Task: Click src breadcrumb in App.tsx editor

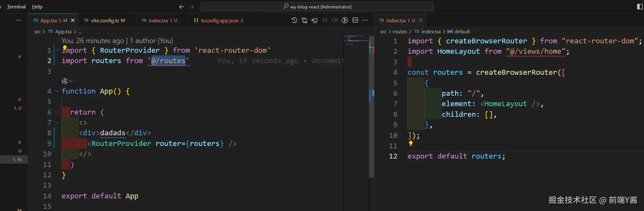Action: pos(37,32)
